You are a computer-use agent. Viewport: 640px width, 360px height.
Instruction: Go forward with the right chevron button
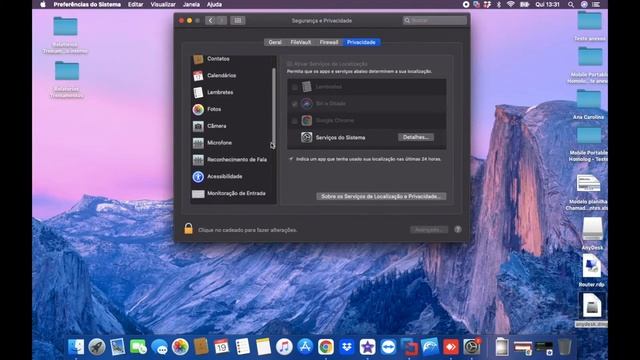pos(222,20)
